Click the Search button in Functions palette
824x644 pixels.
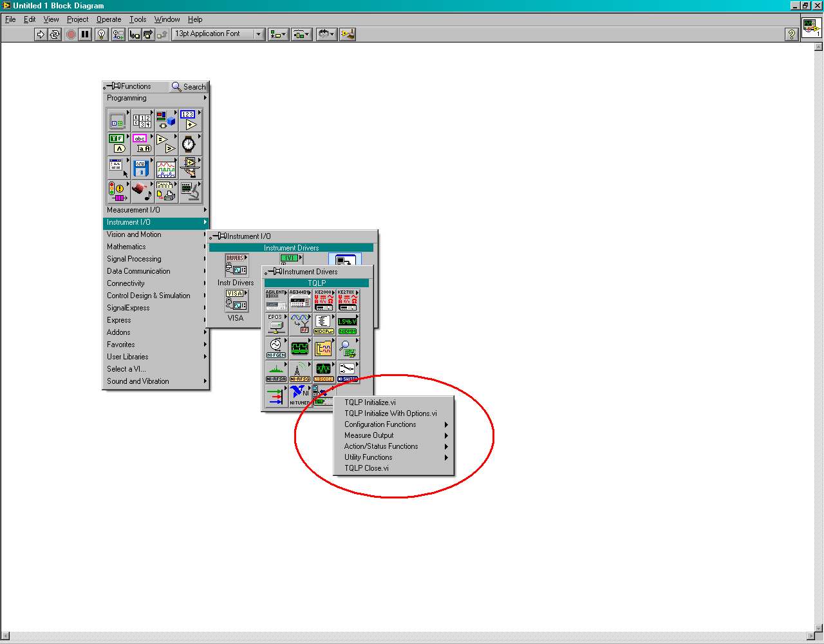pyautogui.click(x=189, y=87)
